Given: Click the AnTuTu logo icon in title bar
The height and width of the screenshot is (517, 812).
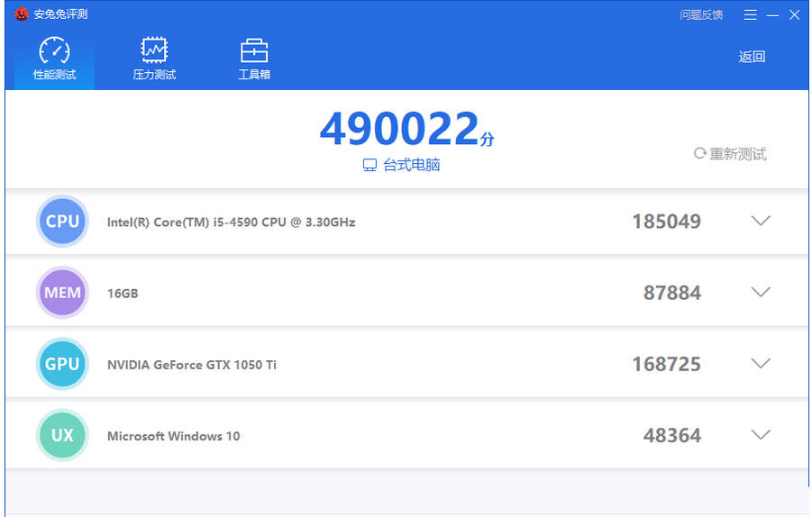Looking at the screenshot, I should [22, 14].
